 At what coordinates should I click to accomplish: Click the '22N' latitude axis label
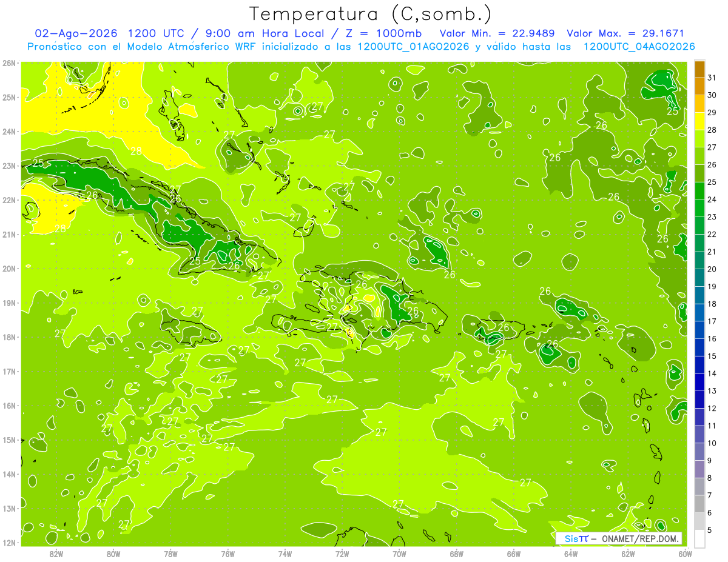(x=9, y=200)
